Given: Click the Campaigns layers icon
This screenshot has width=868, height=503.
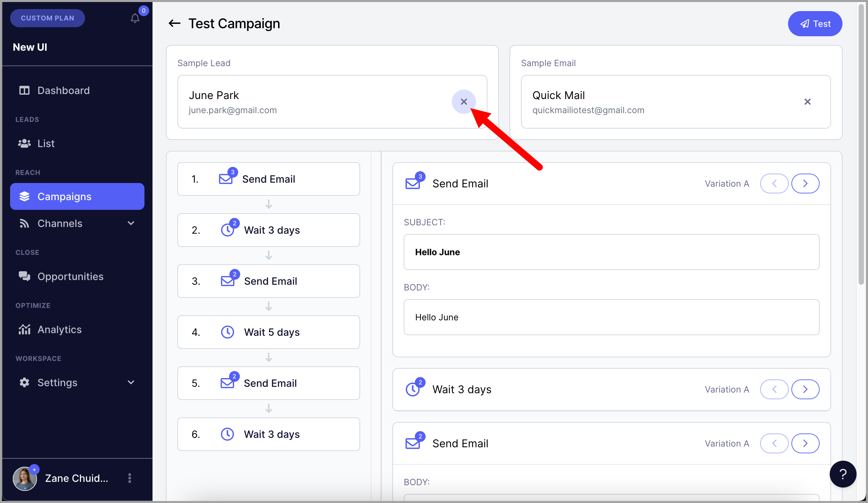Looking at the screenshot, I should pos(24,196).
